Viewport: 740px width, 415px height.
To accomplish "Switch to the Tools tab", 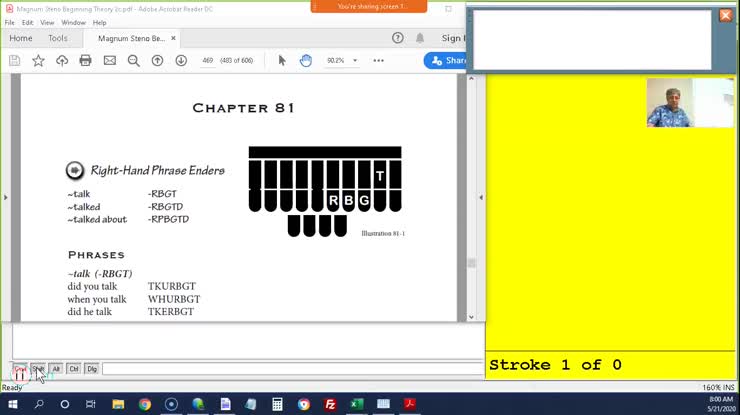I will pos(58,38).
